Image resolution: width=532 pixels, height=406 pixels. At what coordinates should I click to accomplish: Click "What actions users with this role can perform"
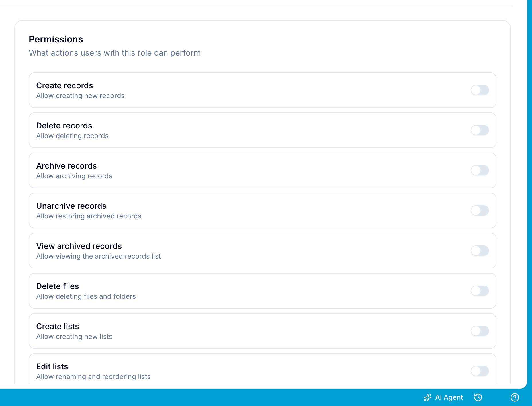(115, 53)
